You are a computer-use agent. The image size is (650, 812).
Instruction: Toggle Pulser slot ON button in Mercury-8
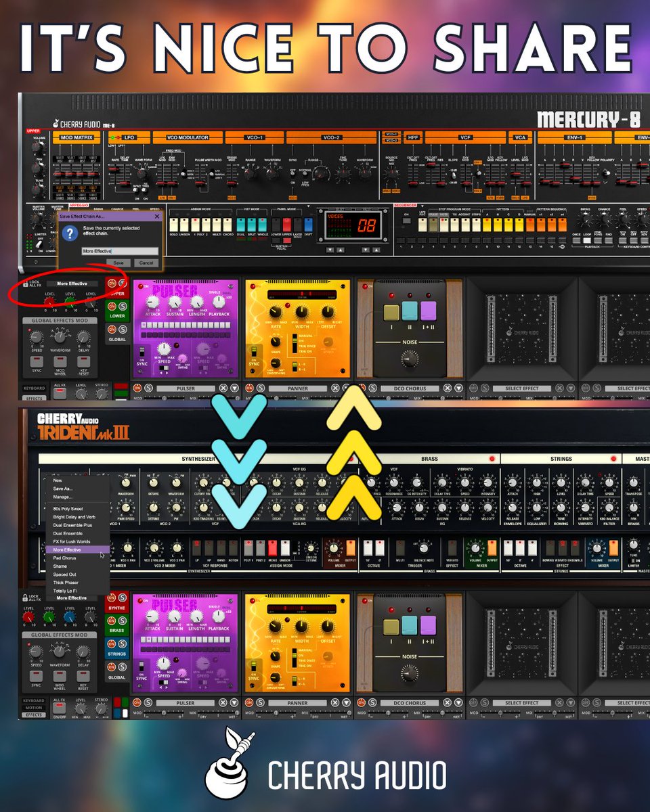[137, 388]
